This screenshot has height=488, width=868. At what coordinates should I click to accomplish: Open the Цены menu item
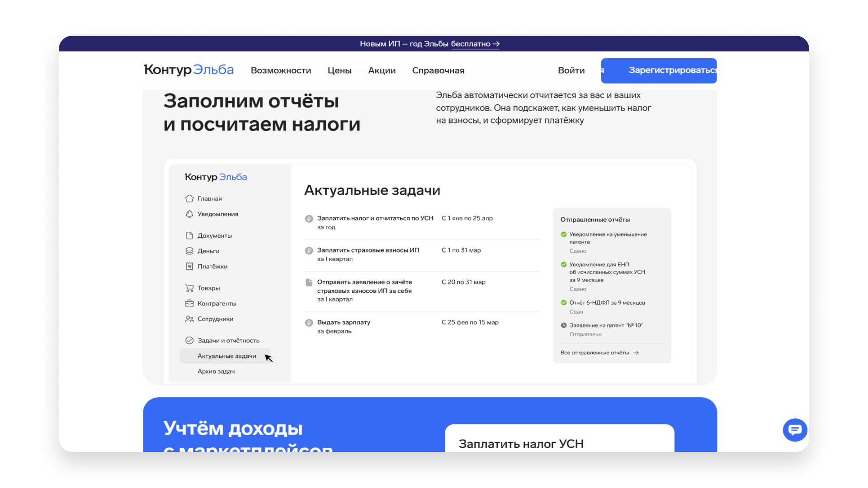(340, 70)
